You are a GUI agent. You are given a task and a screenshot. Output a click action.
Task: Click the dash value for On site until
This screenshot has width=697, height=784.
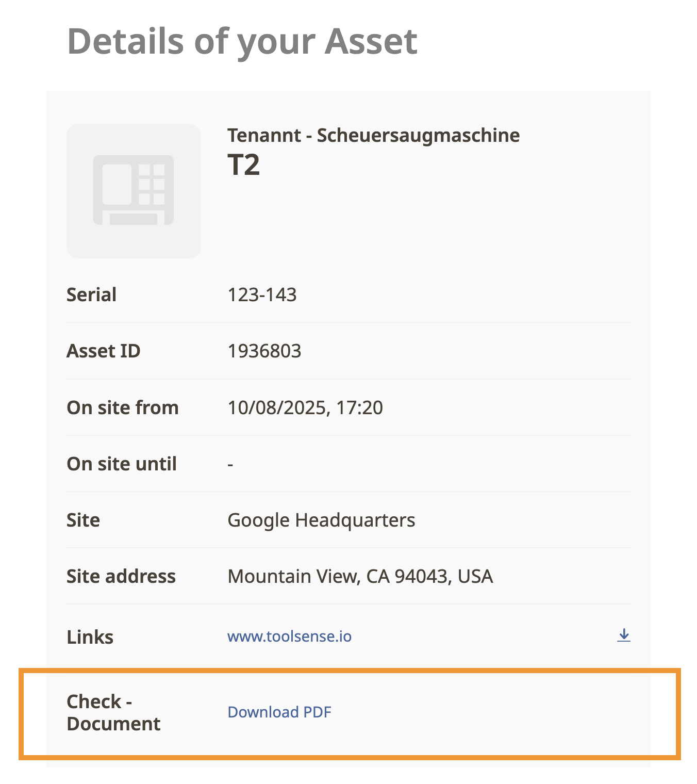(230, 464)
